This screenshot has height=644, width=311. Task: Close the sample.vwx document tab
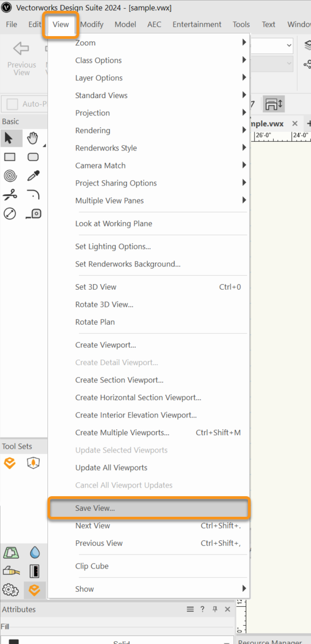point(295,124)
